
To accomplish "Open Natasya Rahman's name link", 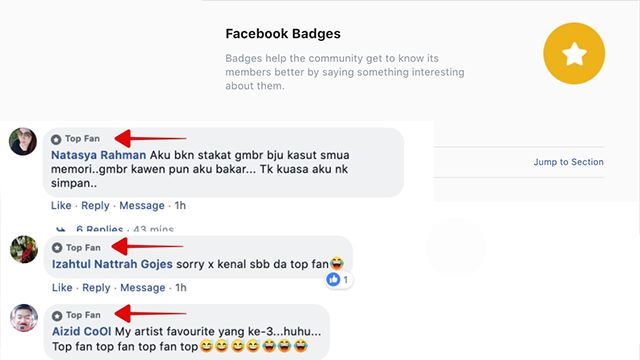I will [x=98, y=155].
